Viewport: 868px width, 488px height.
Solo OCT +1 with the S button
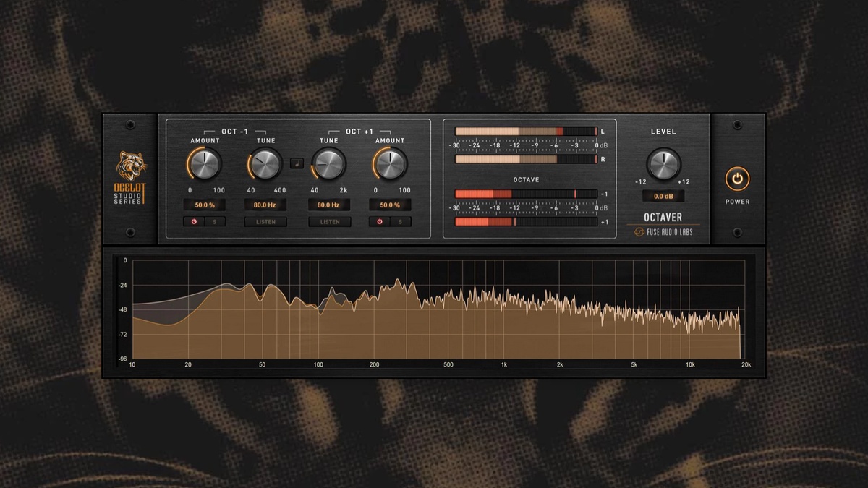click(x=400, y=222)
